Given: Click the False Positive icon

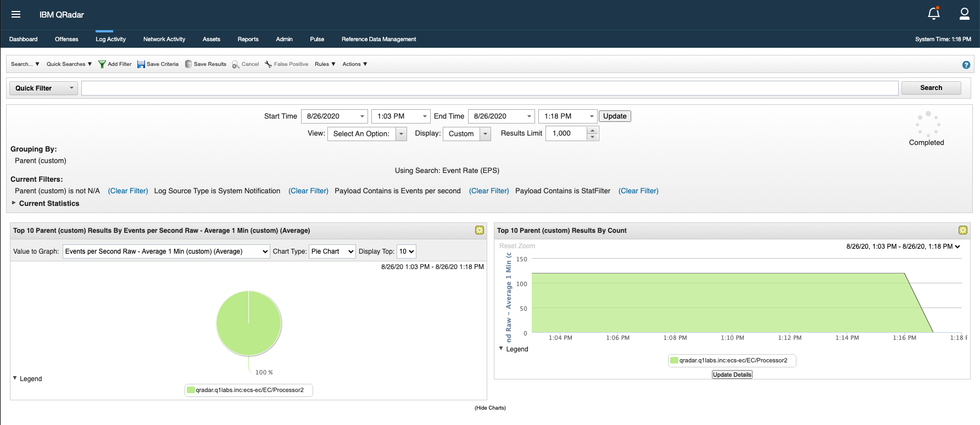Looking at the screenshot, I should click(x=268, y=64).
